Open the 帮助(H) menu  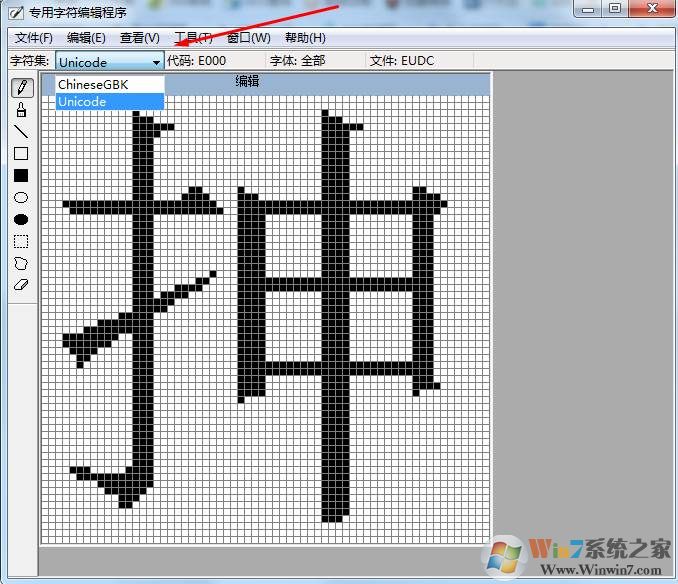(305, 38)
